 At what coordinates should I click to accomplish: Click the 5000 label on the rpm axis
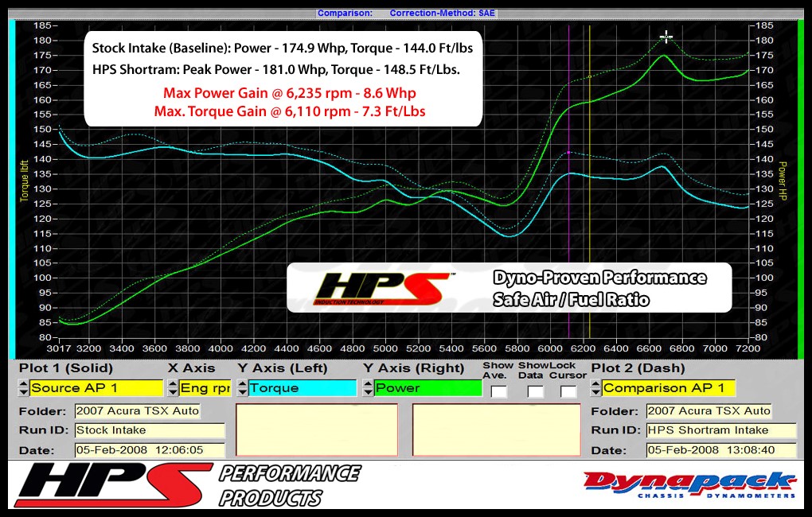[385, 349]
